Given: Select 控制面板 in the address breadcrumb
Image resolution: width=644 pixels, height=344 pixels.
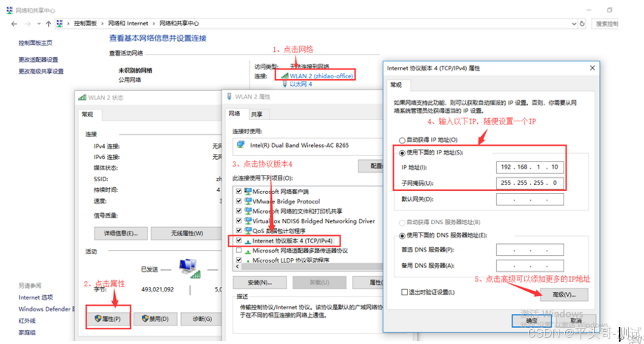Looking at the screenshot, I should pos(85,23).
